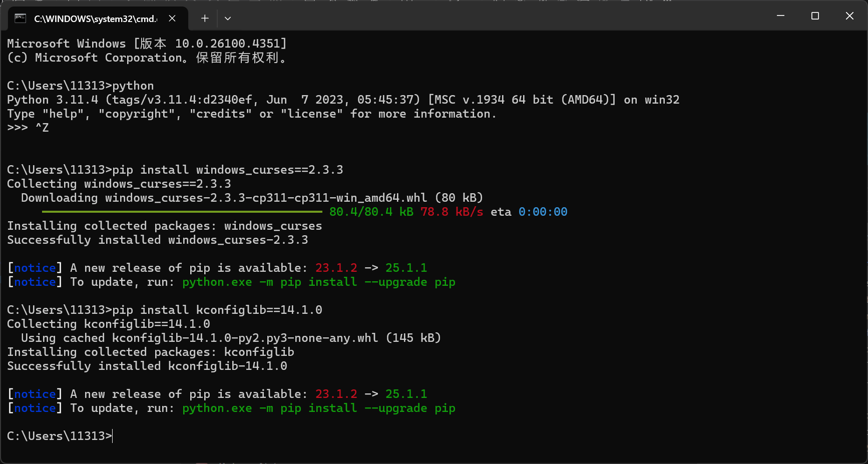This screenshot has height=464, width=868.
Task: Click 'Using cached kconfiglib-14.1.0-py2.py3-none-any.whl' line
Action: 231,338
